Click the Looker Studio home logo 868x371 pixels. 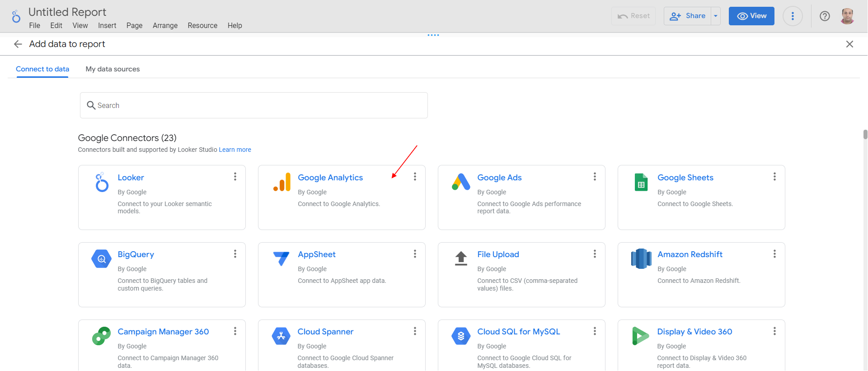coord(16,17)
